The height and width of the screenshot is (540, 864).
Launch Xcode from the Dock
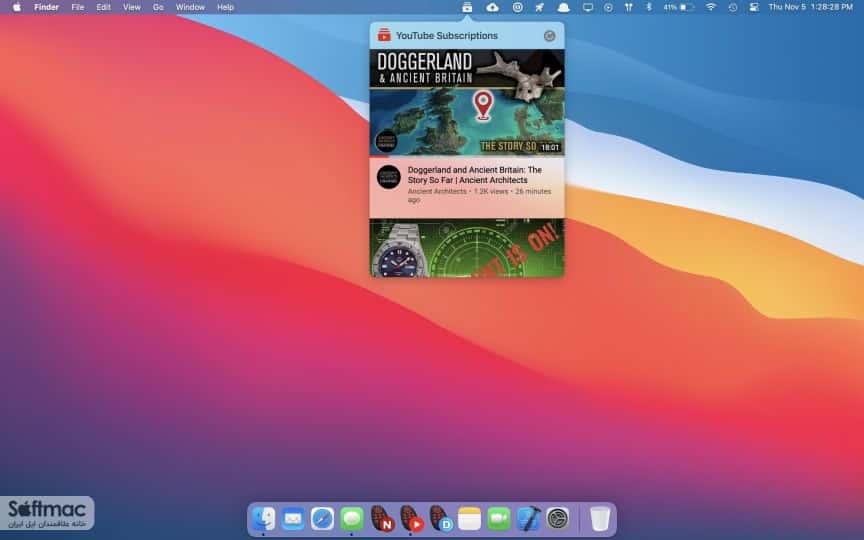(528, 519)
